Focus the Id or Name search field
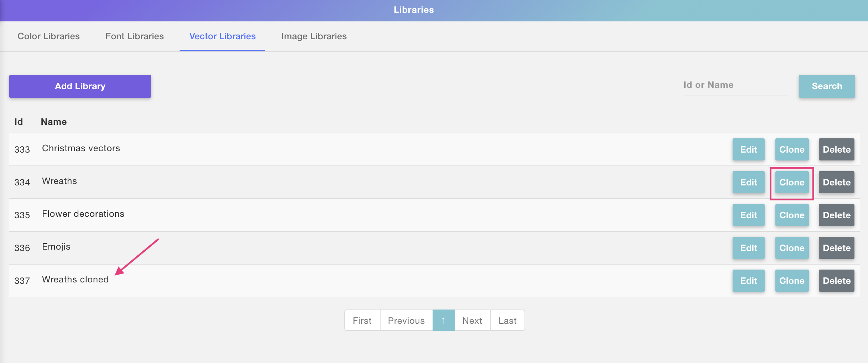This screenshot has height=363, width=868. coord(735,85)
